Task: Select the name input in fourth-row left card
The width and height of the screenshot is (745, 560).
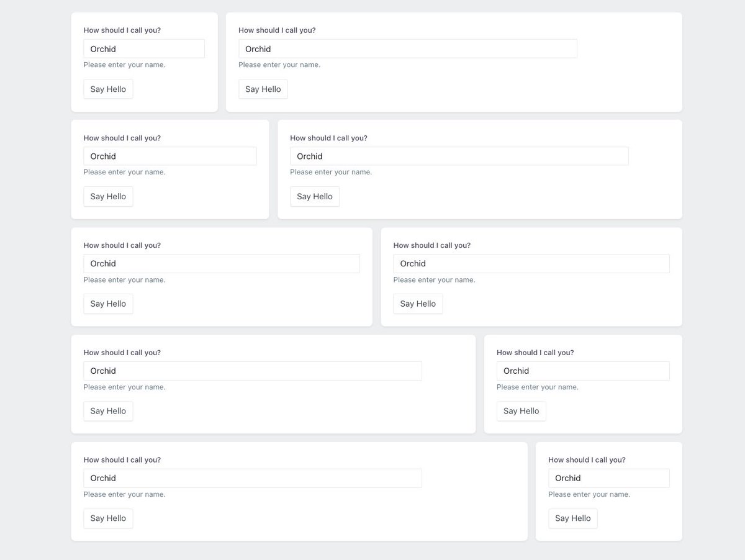Action: (253, 371)
